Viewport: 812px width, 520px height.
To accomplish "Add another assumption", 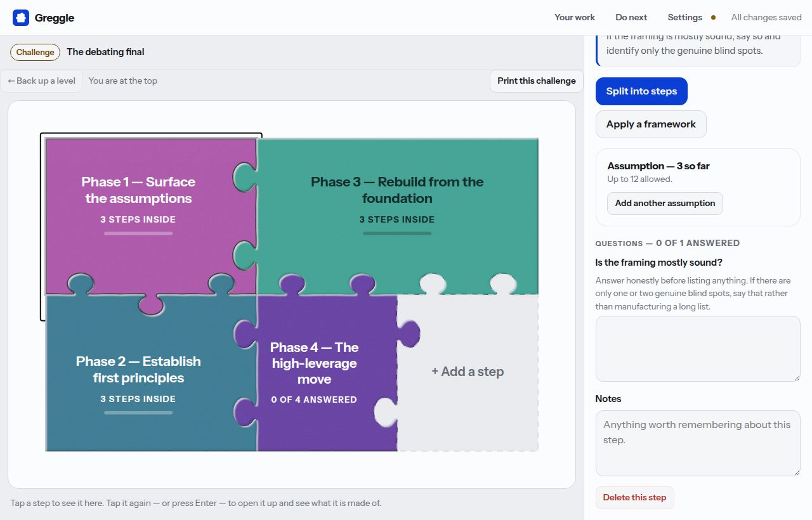I will (665, 204).
